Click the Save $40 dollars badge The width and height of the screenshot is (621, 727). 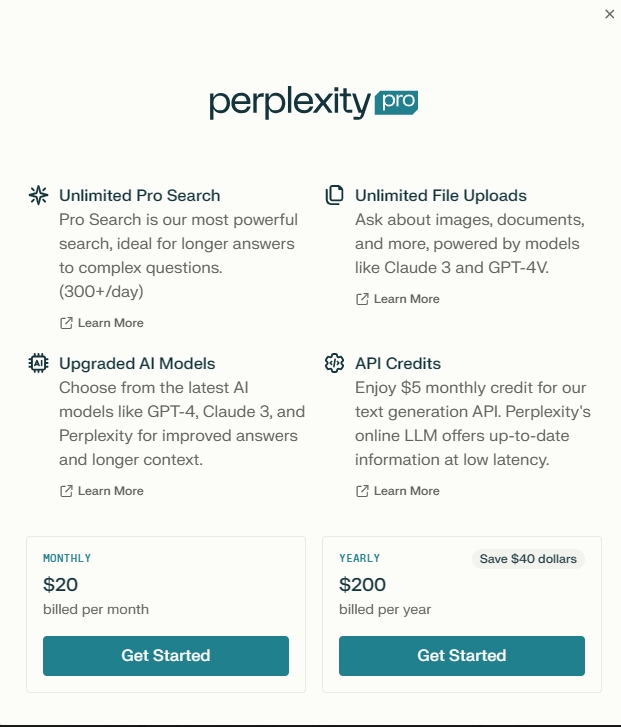(x=528, y=559)
